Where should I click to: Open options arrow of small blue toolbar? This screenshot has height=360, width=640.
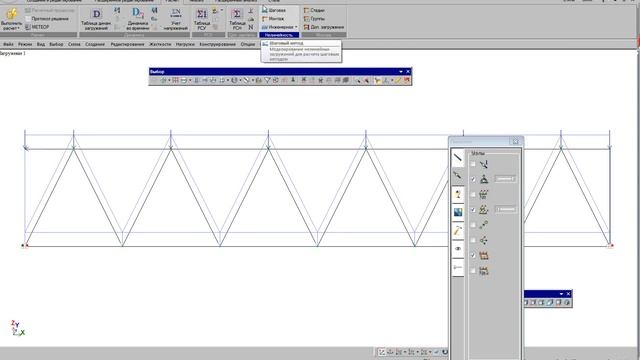[x=561, y=294]
